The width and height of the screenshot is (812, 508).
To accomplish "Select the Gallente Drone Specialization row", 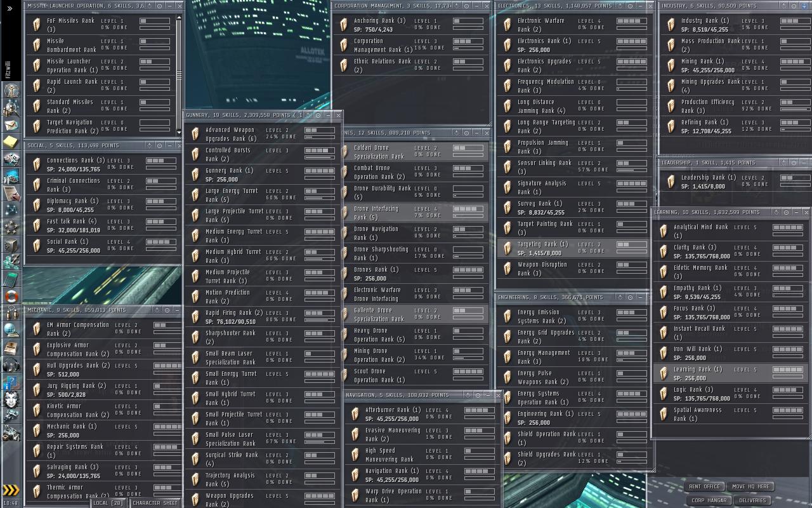I will pyautogui.click(x=414, y=314).
